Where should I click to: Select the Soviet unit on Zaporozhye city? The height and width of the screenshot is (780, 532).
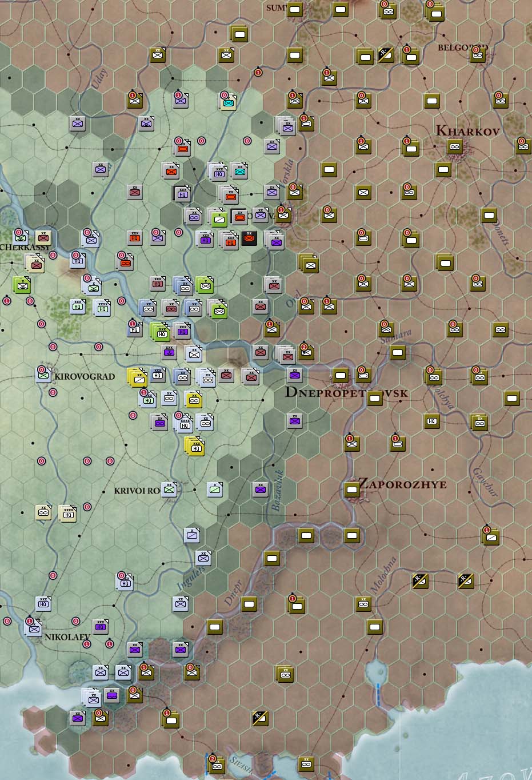point(352,490)
